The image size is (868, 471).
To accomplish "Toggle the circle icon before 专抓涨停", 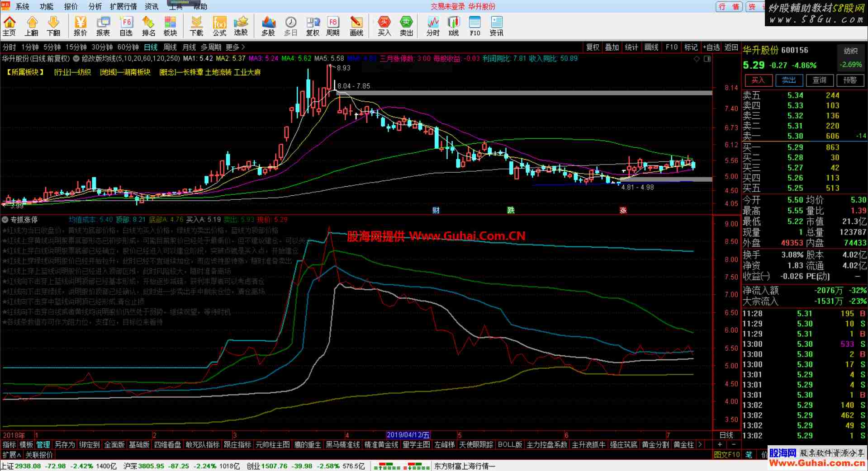I will click(x=5, y=220).
